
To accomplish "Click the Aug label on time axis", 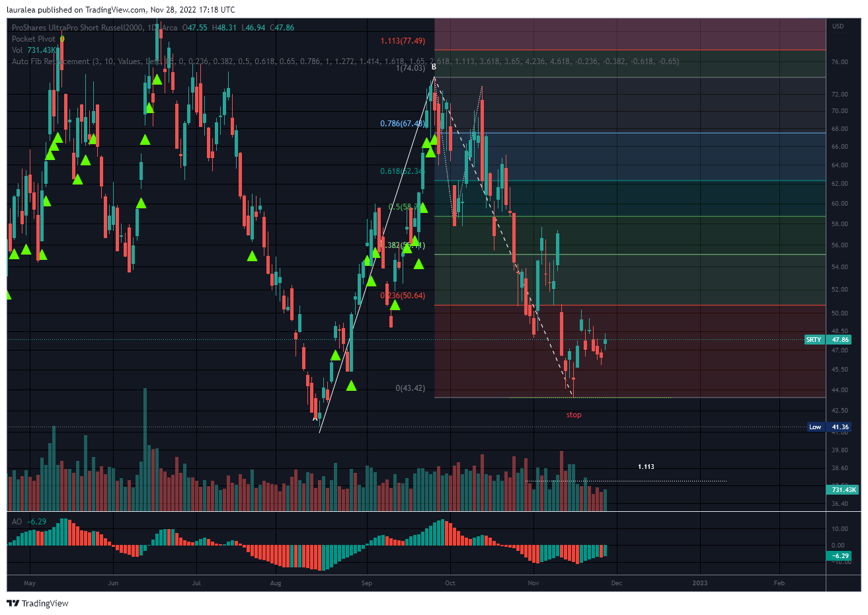I will [276, 583].
